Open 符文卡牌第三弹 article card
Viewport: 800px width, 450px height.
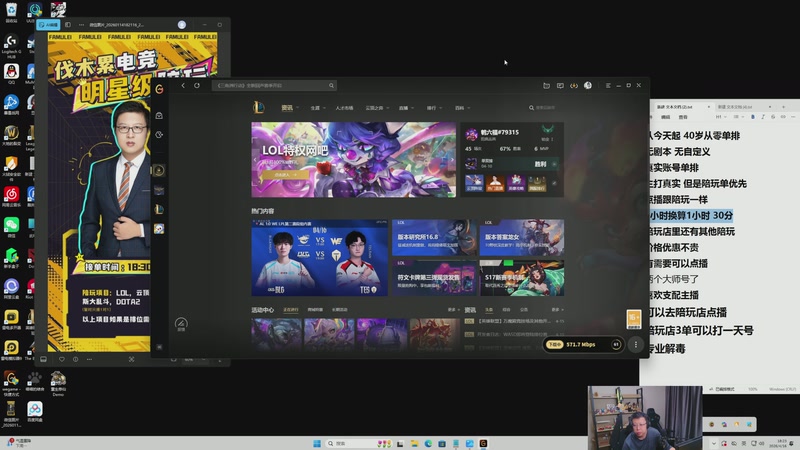click(434, 278)
